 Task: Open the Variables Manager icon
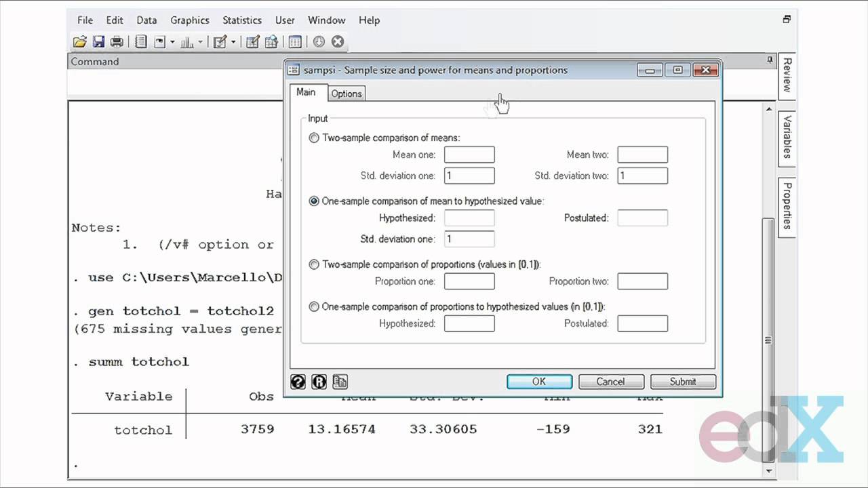pyautogui.click(x=295, y=42)
